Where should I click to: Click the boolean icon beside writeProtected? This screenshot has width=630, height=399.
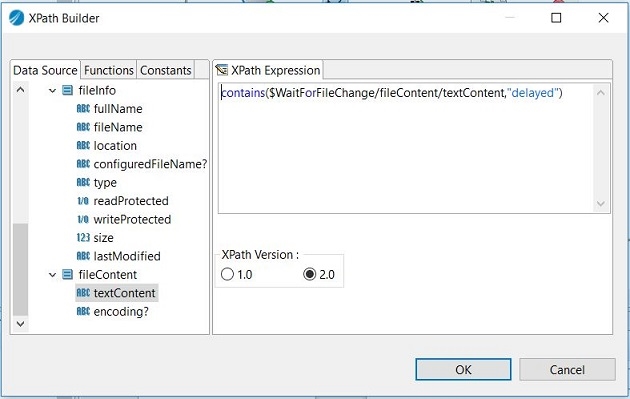[83, 219]
